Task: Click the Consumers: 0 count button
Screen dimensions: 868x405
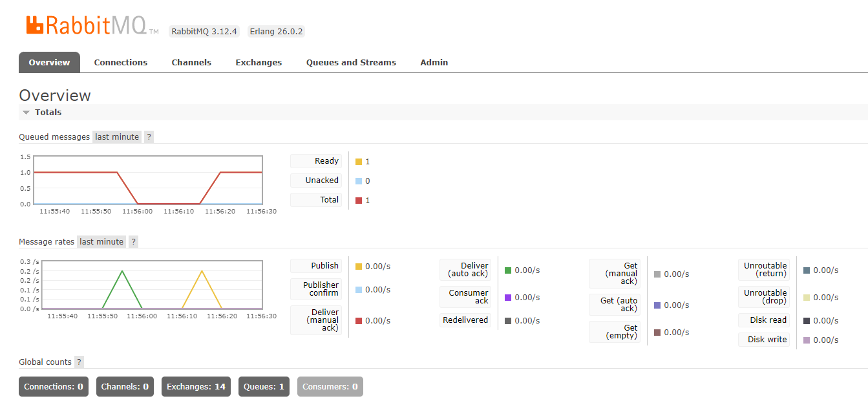Action: click(x=330, y=387)
